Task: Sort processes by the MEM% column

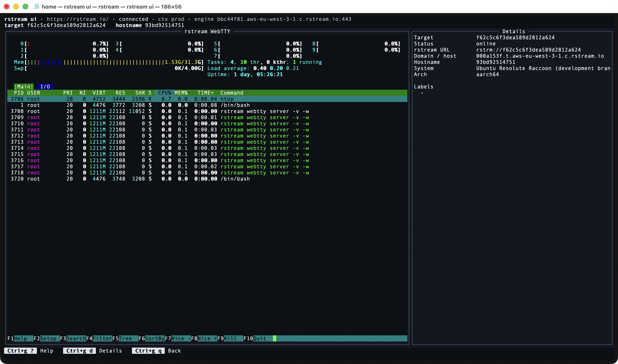Action: pyautogui.click(x=181, y=93)
